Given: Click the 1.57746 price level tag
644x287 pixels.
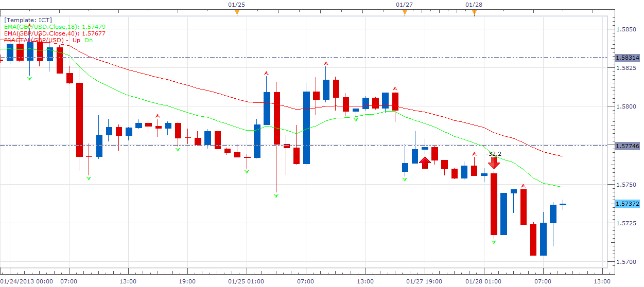Looking at the screenshot, I should point(628,146).
